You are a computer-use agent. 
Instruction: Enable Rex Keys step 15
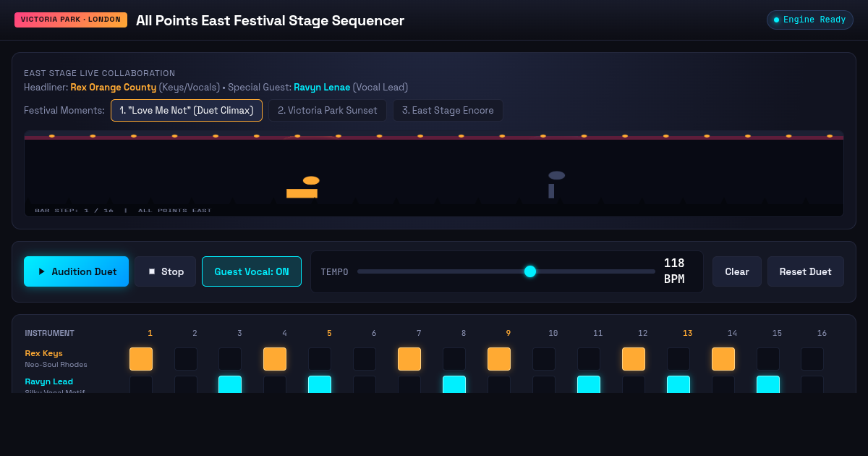[768, 359]
